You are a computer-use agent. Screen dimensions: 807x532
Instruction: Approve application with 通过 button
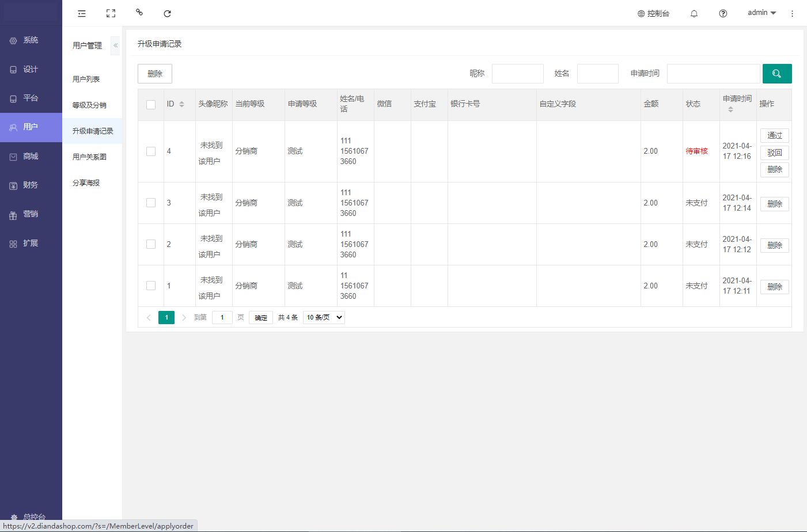click(774, 135)
